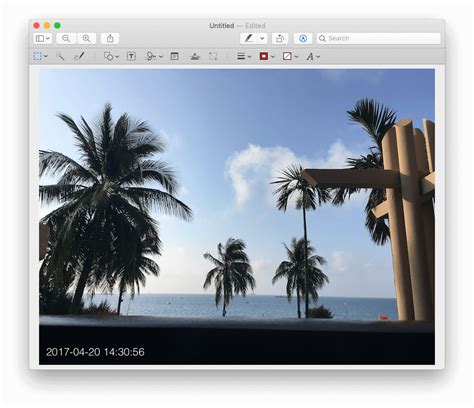Open the Adjust Color tool

195,56
